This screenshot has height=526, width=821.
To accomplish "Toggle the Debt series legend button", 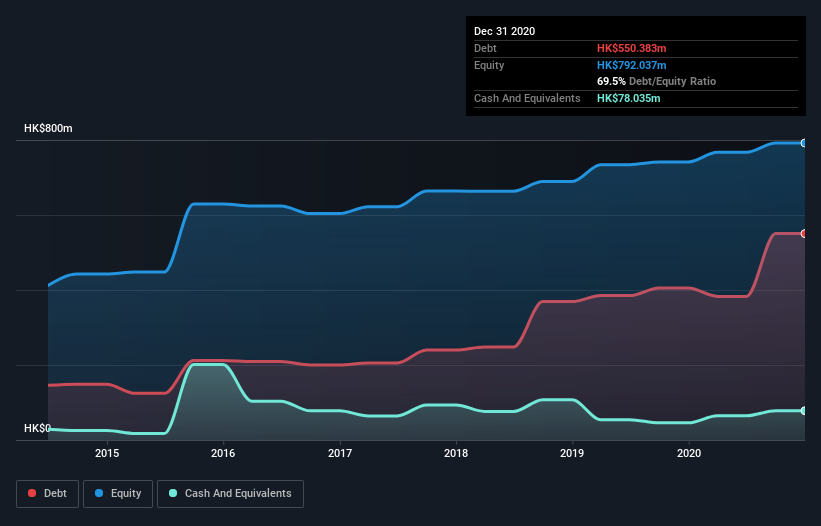I will pos(47,494).
